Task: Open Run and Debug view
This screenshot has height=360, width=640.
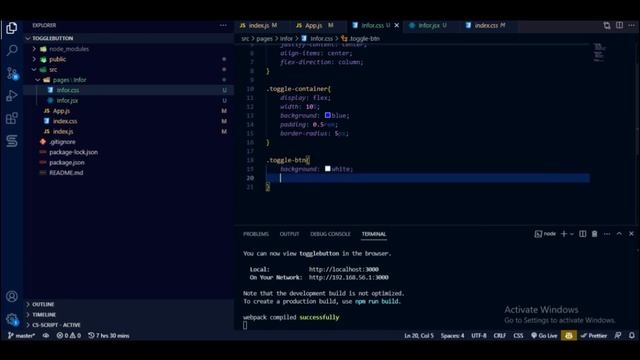Action: point(12,96)
